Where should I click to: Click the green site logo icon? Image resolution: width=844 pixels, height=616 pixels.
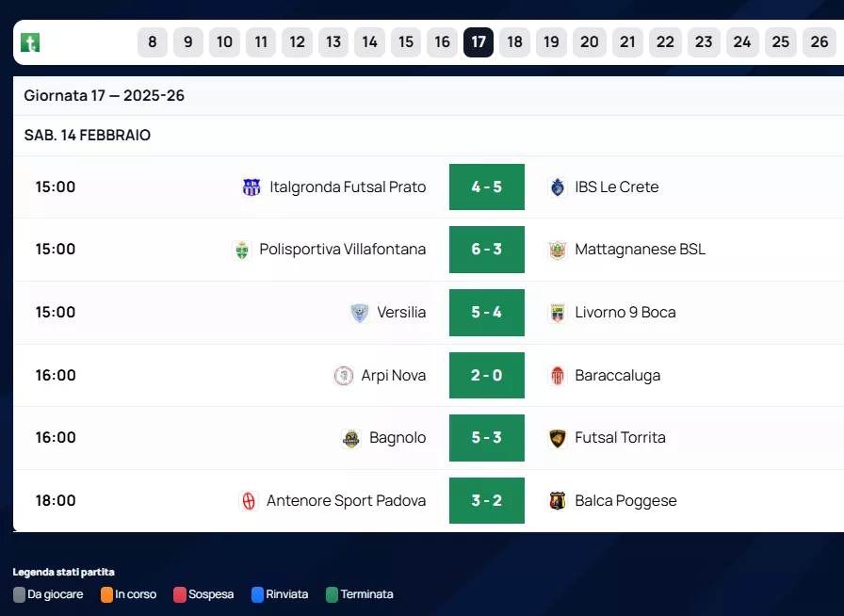(30, 42)
